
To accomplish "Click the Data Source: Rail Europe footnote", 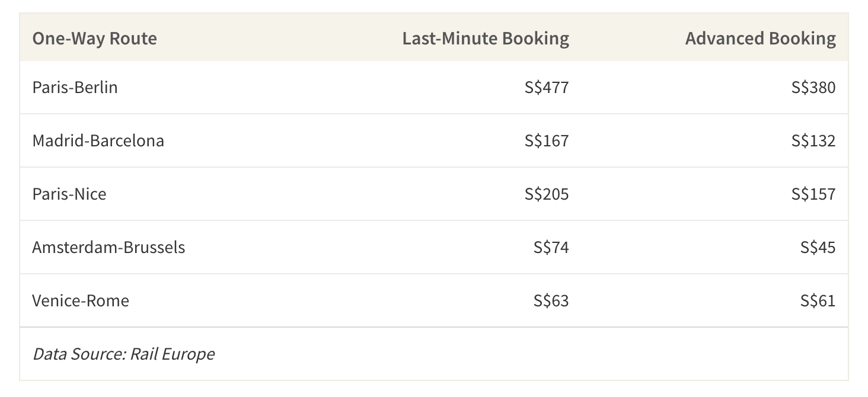I will 123,354.
